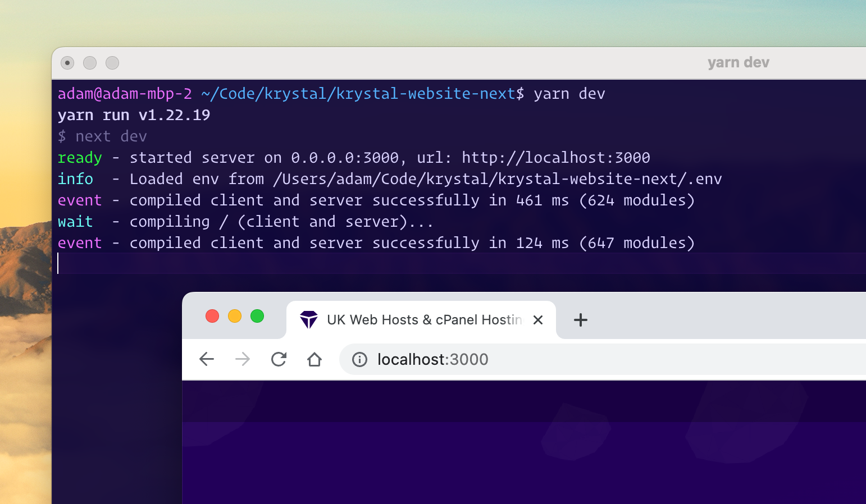Image resolution: width=866 pixels, height=504 pixels.
Task: Maximize the browser with green button
Action: 257,316
